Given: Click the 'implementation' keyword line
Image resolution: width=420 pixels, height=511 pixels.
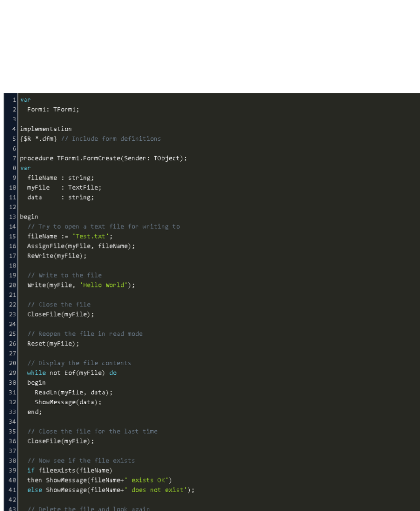Looking at the screenshot, I should coord(45,129).
